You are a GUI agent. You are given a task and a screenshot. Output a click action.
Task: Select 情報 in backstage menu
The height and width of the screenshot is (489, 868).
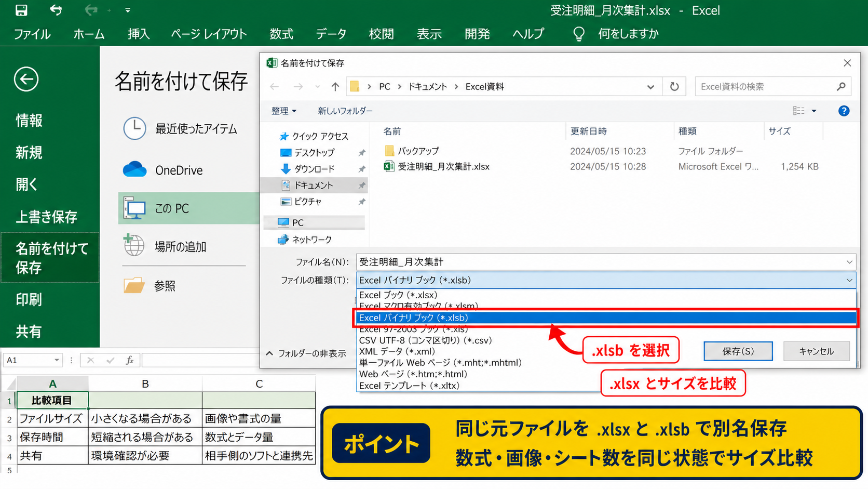[x=29, y=121]
